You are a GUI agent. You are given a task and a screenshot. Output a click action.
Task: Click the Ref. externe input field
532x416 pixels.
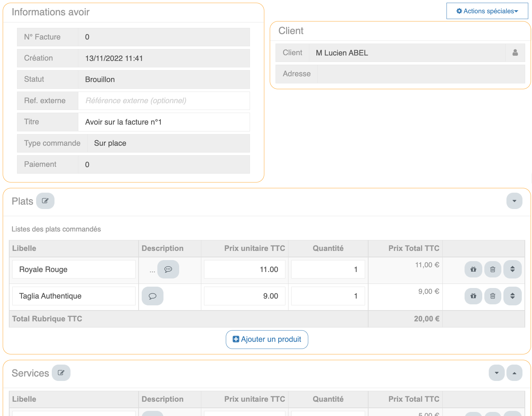[x=164, y=101]
